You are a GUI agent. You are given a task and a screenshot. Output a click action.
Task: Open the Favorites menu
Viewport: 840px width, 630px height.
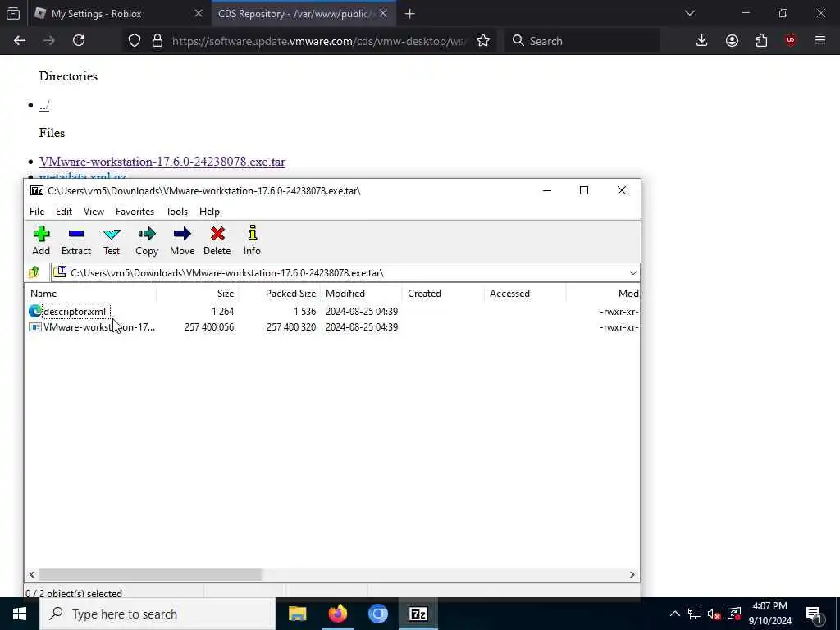point(135,212)
